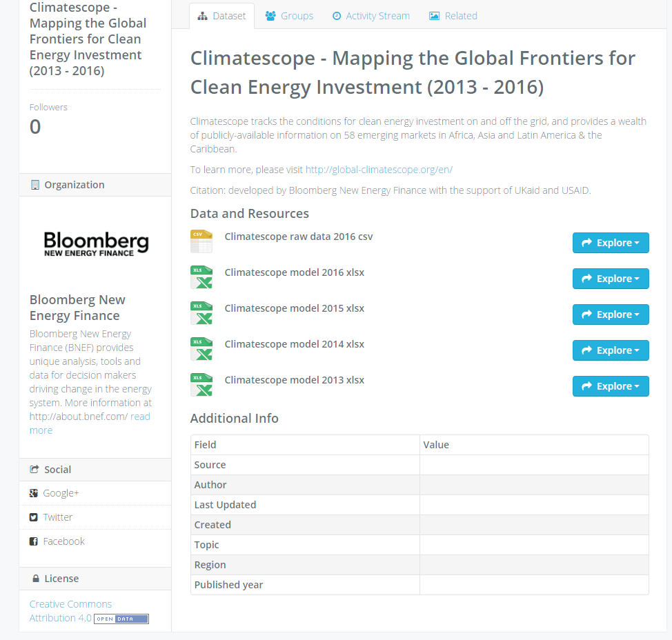Click the share icon beside Social
This screenshot has height=640, width=672.
click(33, 469)
